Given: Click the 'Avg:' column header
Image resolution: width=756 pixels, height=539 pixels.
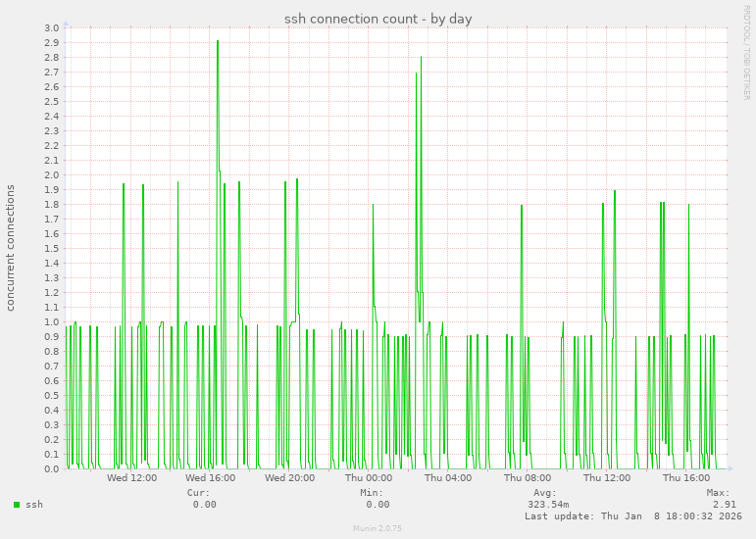Looking at the screenshot, I should point(545,493).
